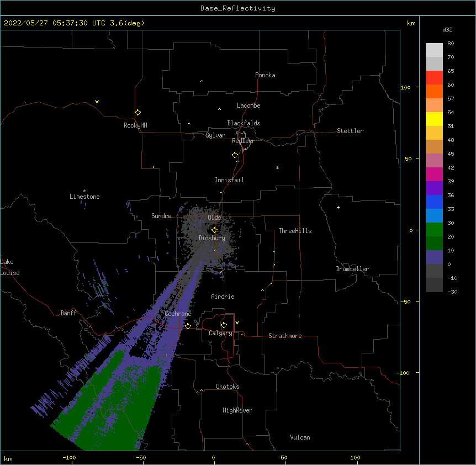Click the Olds label
Viewport: 476px width, 465px height.
tap(215, 218)
